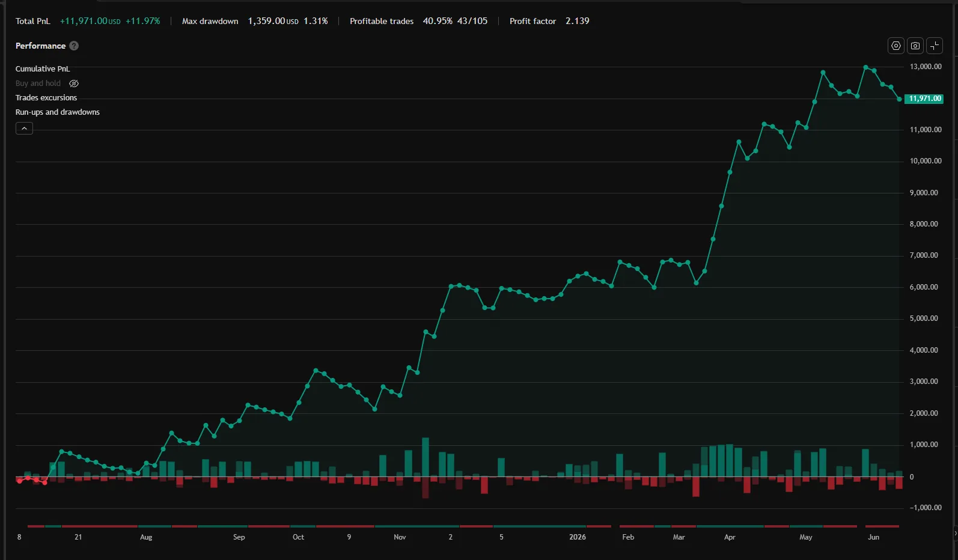958x560 pixels.
Task: Click the '10,000.00' y-axis label
Action: (x=926, y=161)
